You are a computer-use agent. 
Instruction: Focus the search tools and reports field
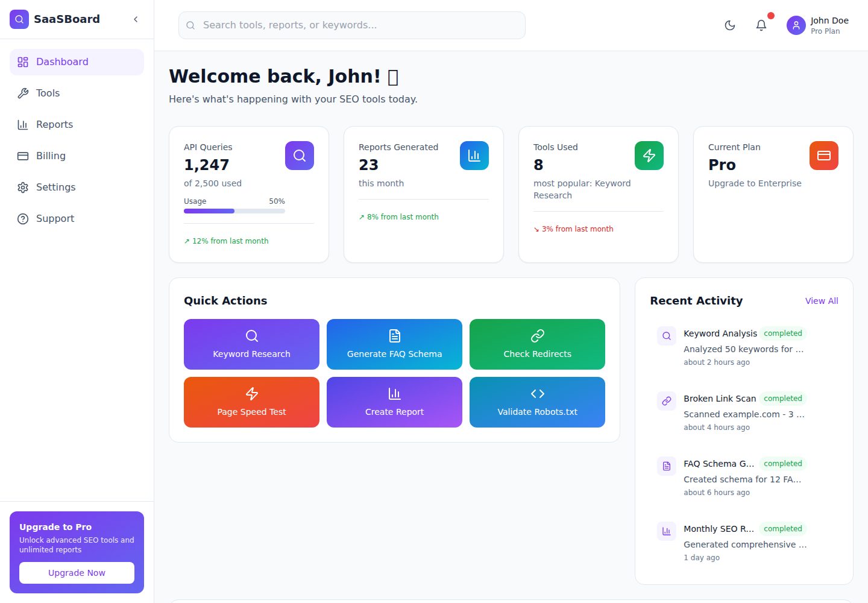(x=352, y=25)
